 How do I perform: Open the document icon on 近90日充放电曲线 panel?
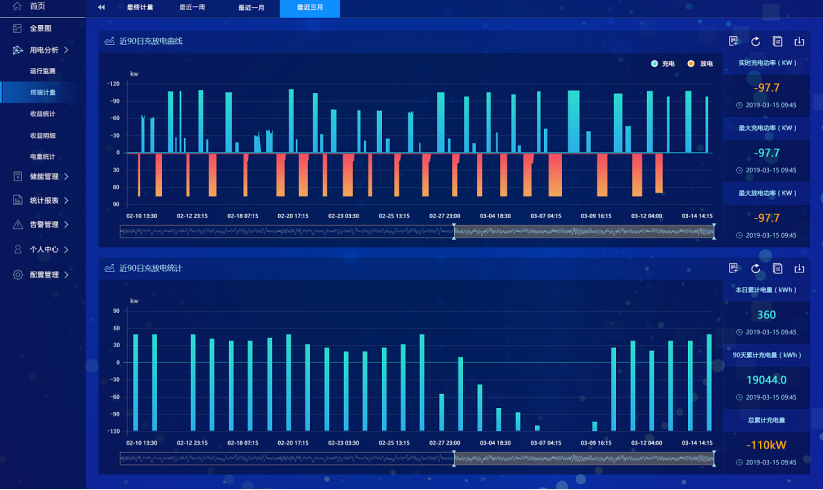pyautogui.click(x=777, y=41)
